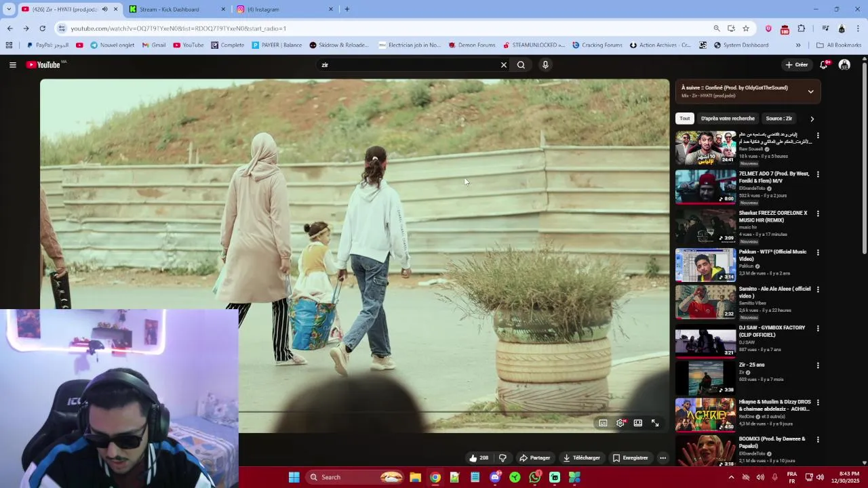Open the Créer menu
Screen dimensions: 868x488
coord(797,65)
